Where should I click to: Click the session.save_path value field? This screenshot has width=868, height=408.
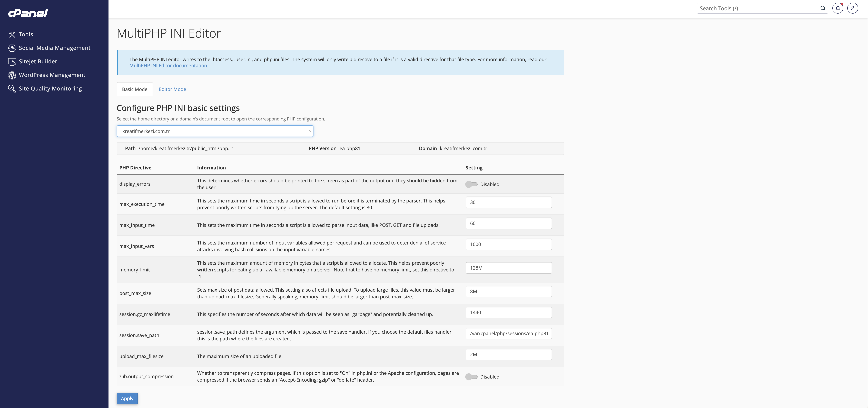coord(508,334)
